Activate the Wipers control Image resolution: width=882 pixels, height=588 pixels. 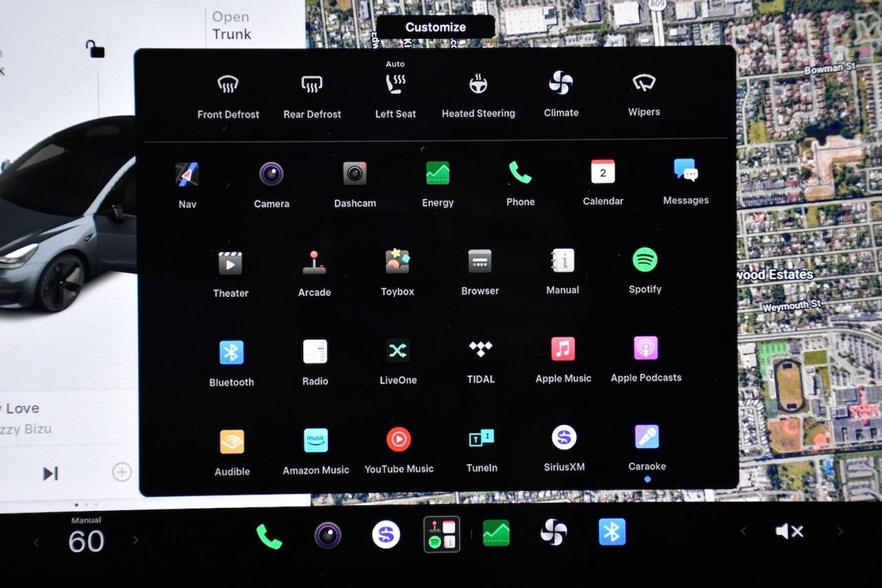point(644,94)
